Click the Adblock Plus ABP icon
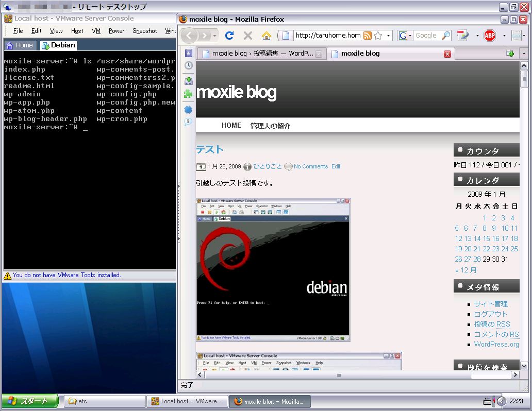This screenshot has height=411, width=532. 489,36
